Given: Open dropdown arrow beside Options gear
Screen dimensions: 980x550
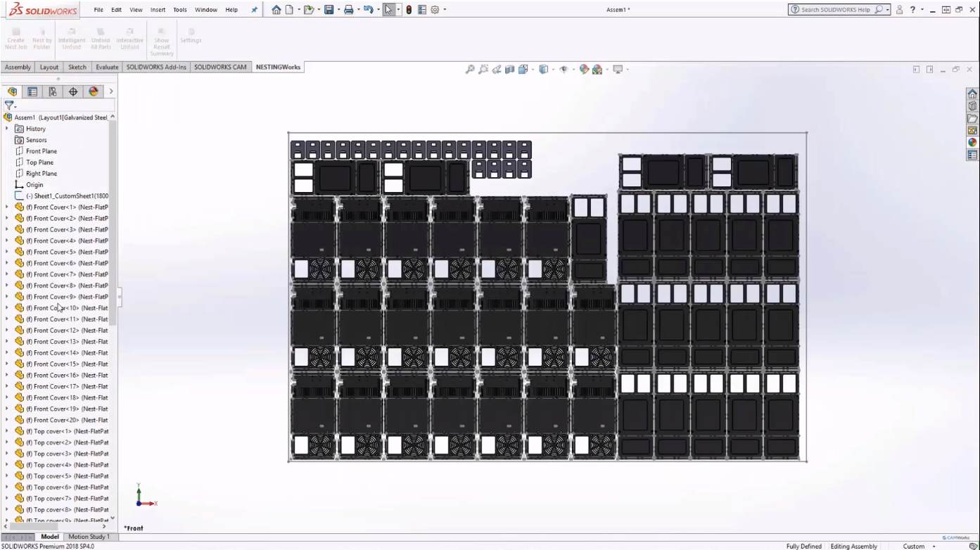Looking at the screenshot, I should point(444,10).
